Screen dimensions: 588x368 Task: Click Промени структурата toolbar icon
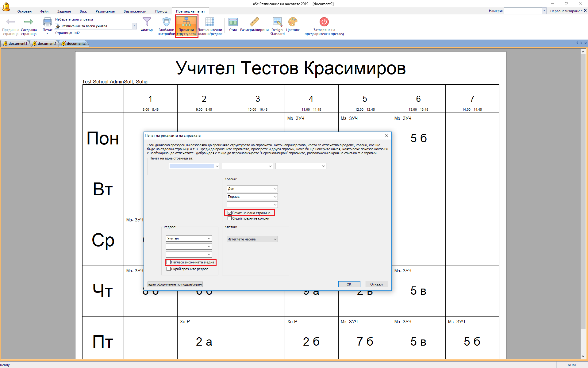pyautogui.click(x=186, y=22)
